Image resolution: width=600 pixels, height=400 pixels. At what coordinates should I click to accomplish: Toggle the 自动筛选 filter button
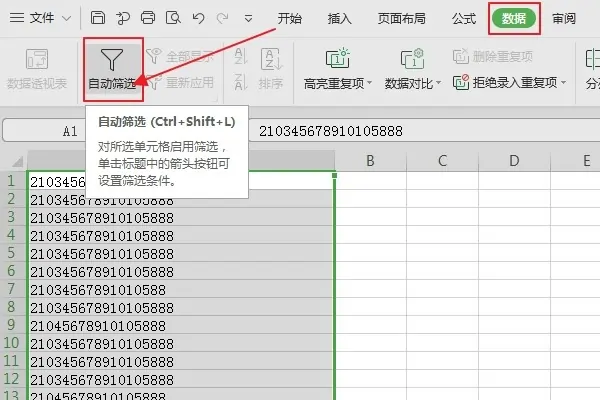point(112,69)
